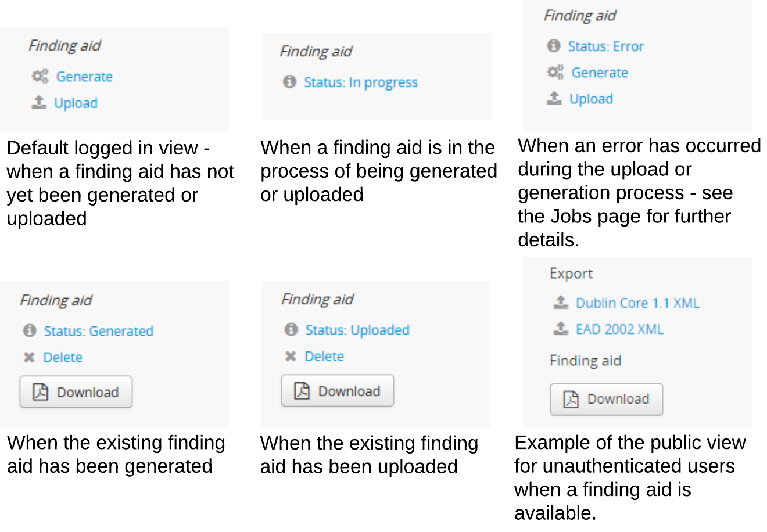Open the Dublin Core 1.1 XML export link

tap(637, 303)
